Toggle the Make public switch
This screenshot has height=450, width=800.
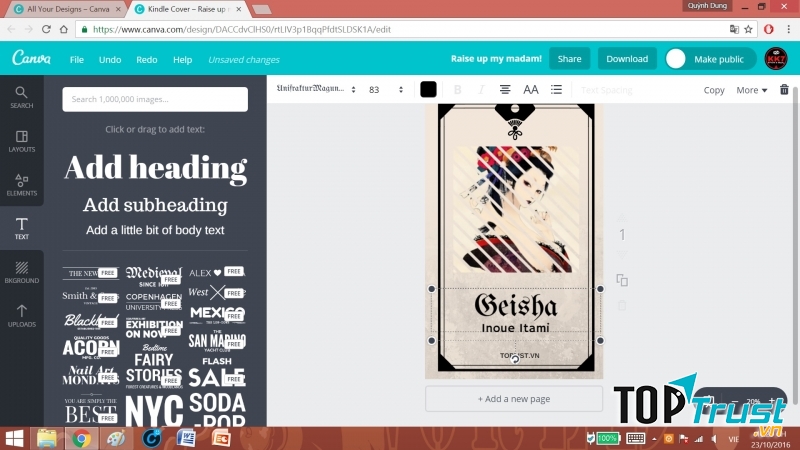[x=677, y=59]
